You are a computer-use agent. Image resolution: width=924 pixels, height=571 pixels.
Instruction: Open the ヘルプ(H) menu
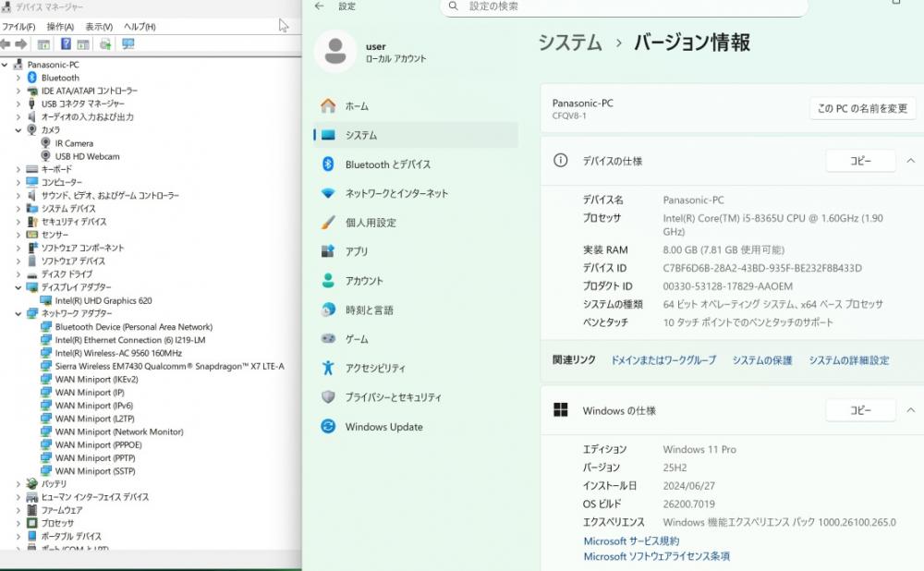pyautogui.click(x=140, y=27)
